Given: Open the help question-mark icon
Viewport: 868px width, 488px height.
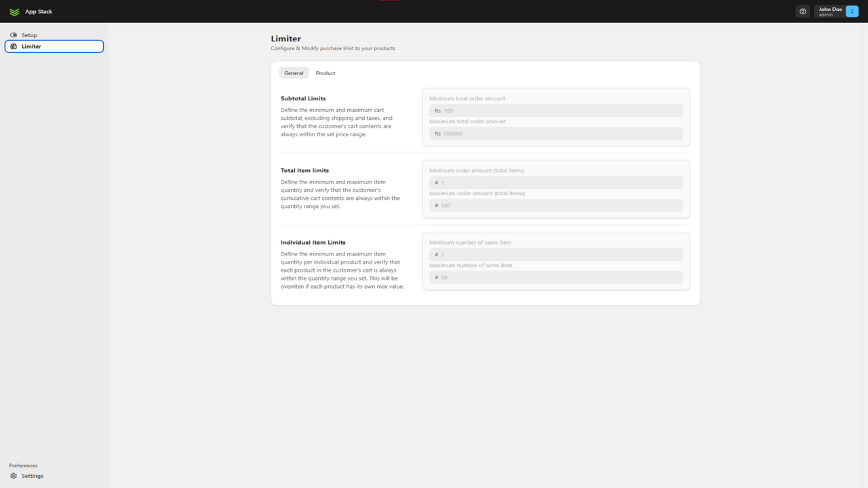Looking at the screenshot, I should [803, 12].
